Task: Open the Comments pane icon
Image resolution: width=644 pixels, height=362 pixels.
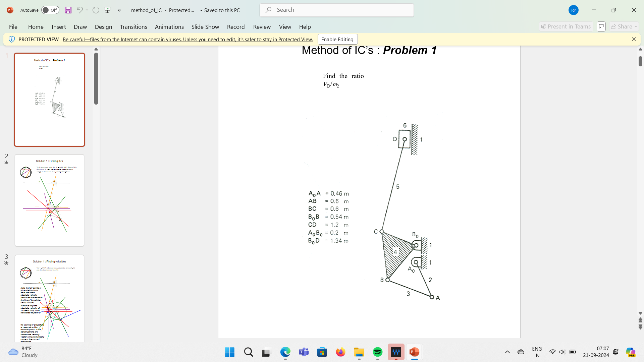Action: pyautogui.click(x=601, y=26)
